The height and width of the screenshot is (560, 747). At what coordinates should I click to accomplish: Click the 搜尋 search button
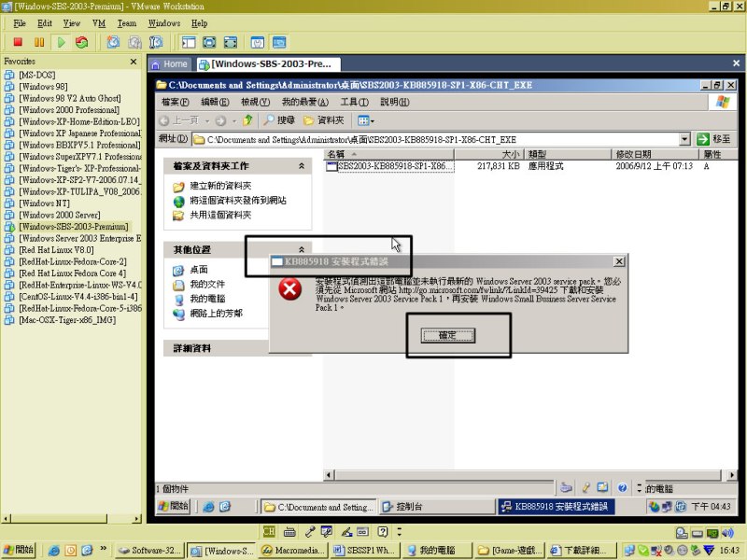[279, 120]
